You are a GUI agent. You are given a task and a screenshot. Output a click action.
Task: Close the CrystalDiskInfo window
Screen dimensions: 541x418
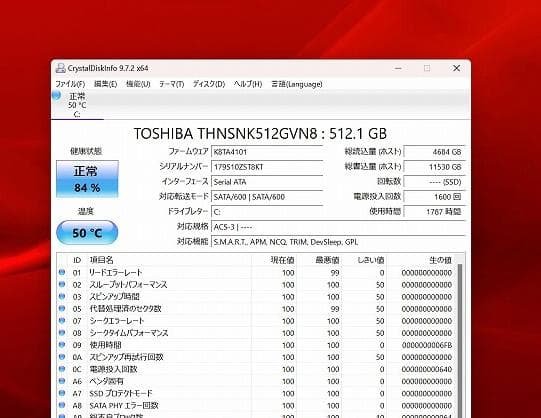[456, 68]
